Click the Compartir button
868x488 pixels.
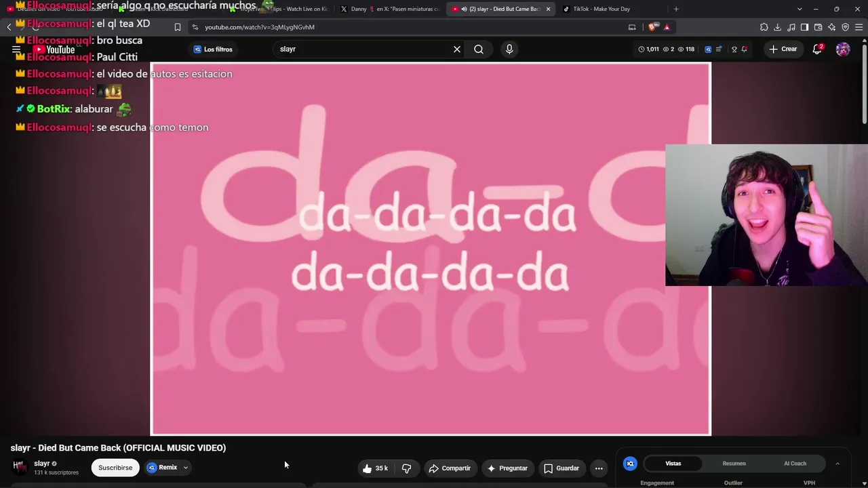(450, 468)
